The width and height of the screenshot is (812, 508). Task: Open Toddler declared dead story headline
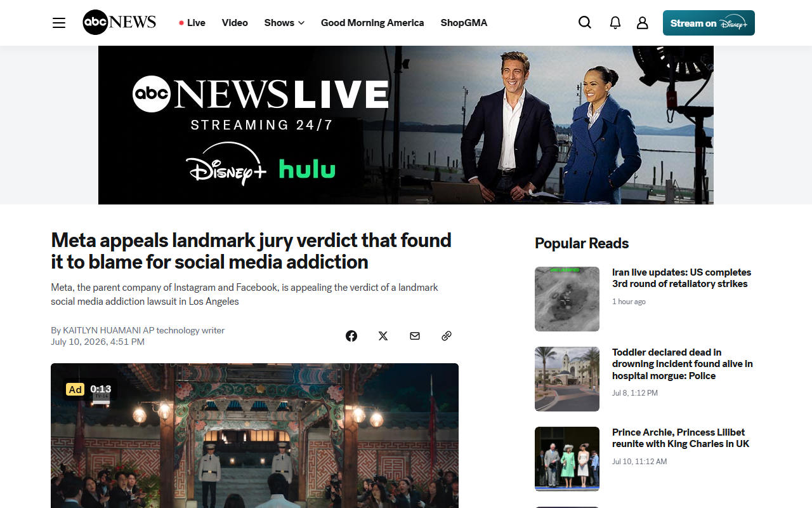(683, 364)
